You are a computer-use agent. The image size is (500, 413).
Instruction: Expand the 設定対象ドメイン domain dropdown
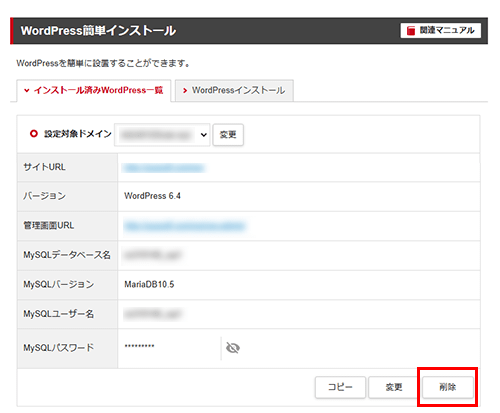click(x=162, y=135)
